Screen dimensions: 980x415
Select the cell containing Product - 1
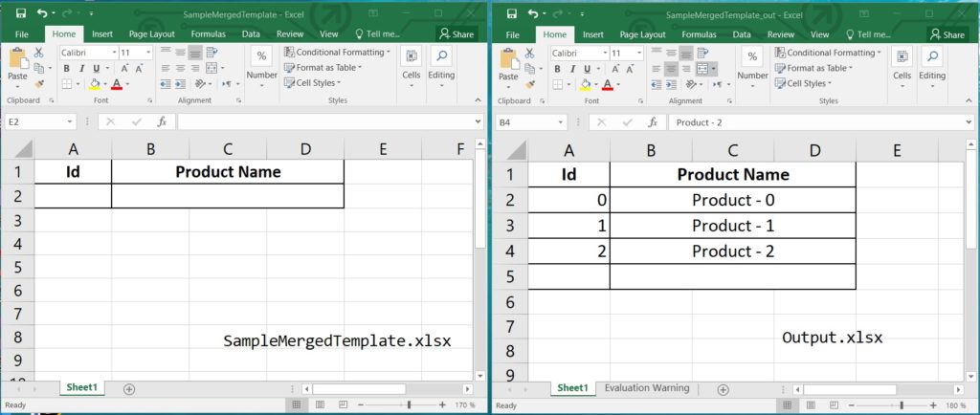[732, 227]
